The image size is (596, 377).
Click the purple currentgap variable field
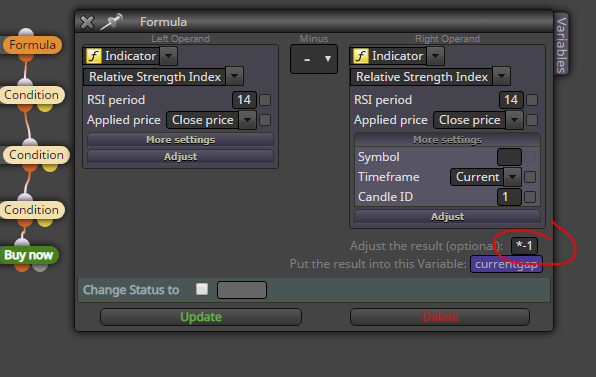pos(506,264)
